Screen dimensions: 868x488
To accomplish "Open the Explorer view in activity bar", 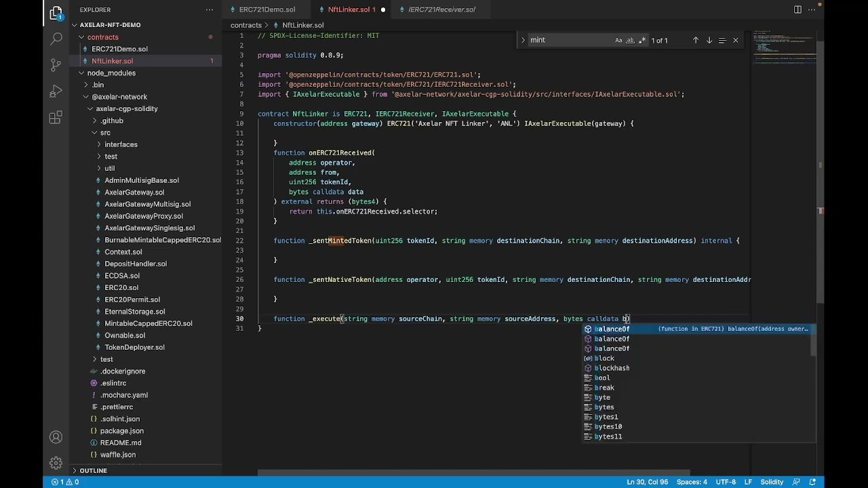I will [x=56, y=13].
